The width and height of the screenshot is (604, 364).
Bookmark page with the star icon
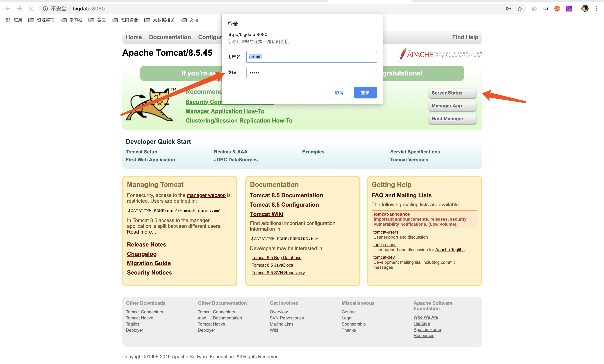[x=520, y=9]
